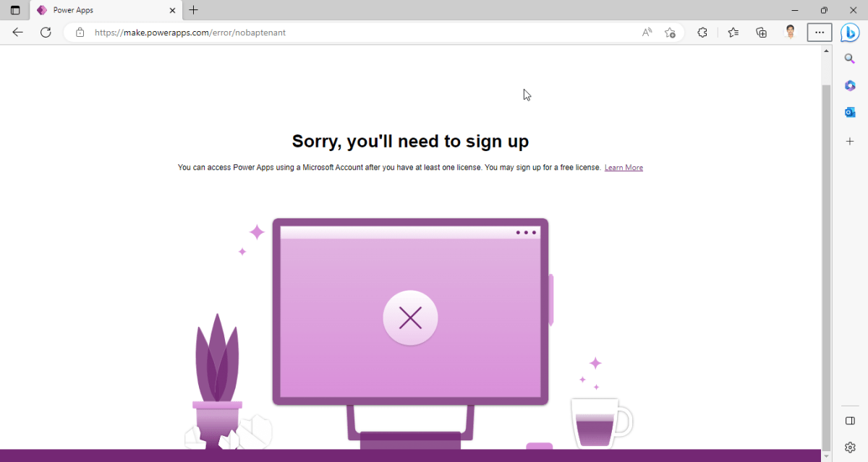Open the Extensions icon in the toolbar

coord(702,33)
